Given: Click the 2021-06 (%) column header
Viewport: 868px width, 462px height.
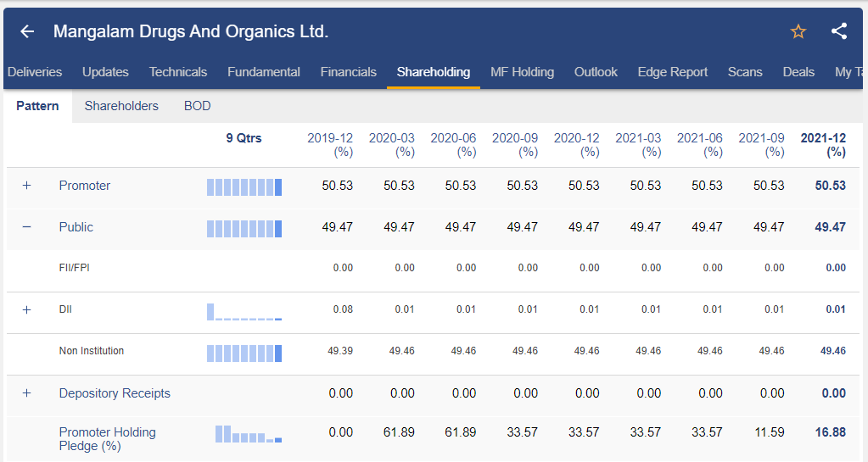Looking at the screenshot, I should click(700, 145).
